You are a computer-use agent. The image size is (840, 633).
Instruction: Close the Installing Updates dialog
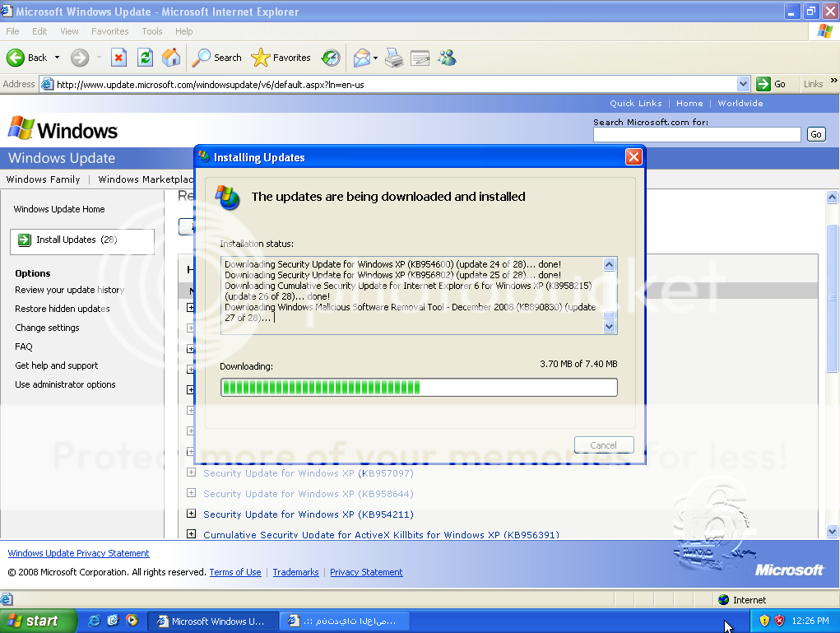click(633, 157)
